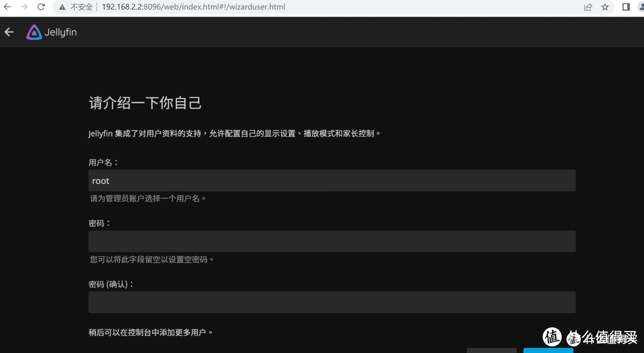
Task: Click the 稍后可以在控制台中添加更多用户 text
Action: tap(151, 332)
